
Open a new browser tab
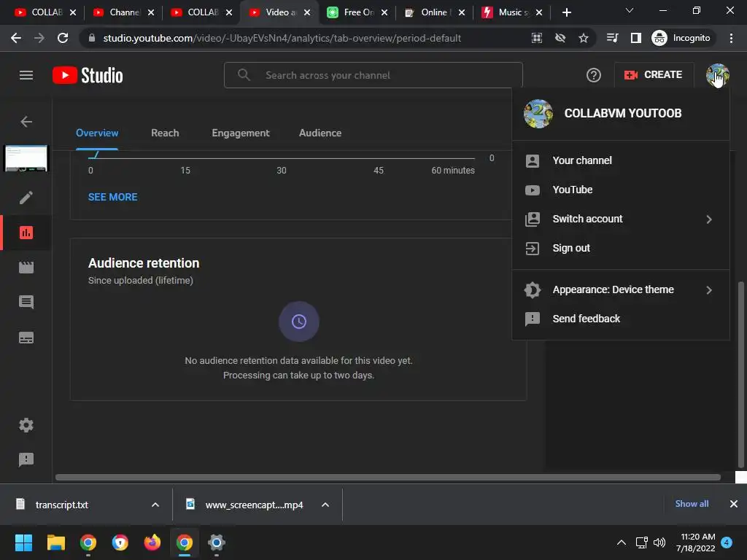pyautogui.click(x=566, y=13)
